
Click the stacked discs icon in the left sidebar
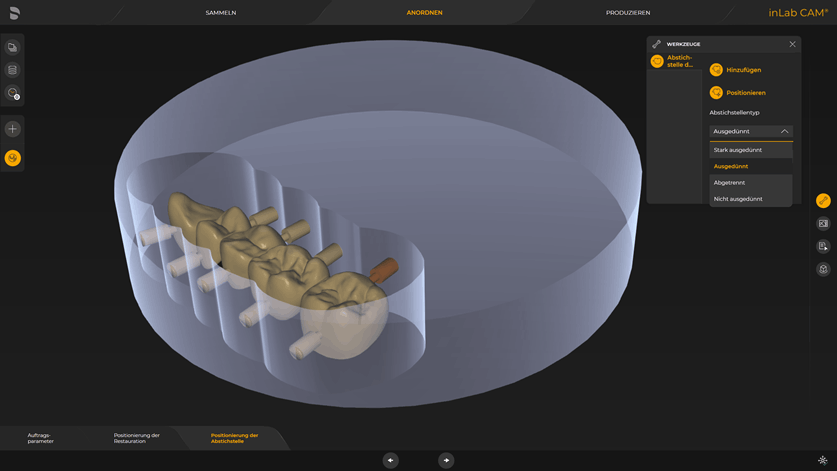tap(13, 70)
